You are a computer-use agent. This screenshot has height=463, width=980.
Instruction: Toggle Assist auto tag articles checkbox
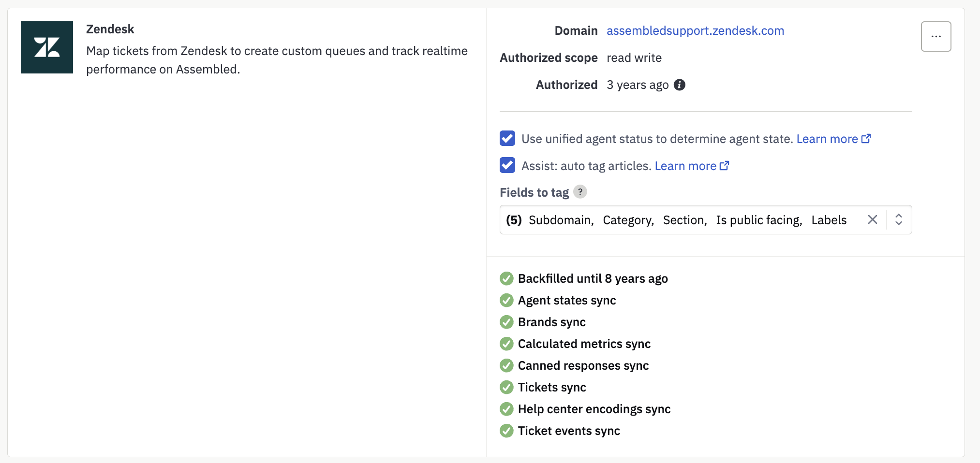pyautogui.click(x=507, y=165)
